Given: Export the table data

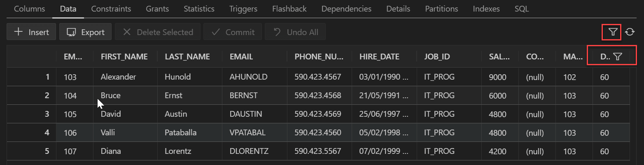Looking at the screenshot, I should (x=86, y=32).
